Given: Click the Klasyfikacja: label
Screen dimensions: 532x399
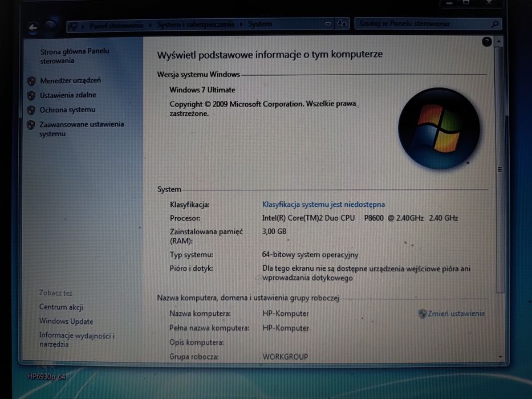Looking at the screenshot, I should tap(190, 205).
